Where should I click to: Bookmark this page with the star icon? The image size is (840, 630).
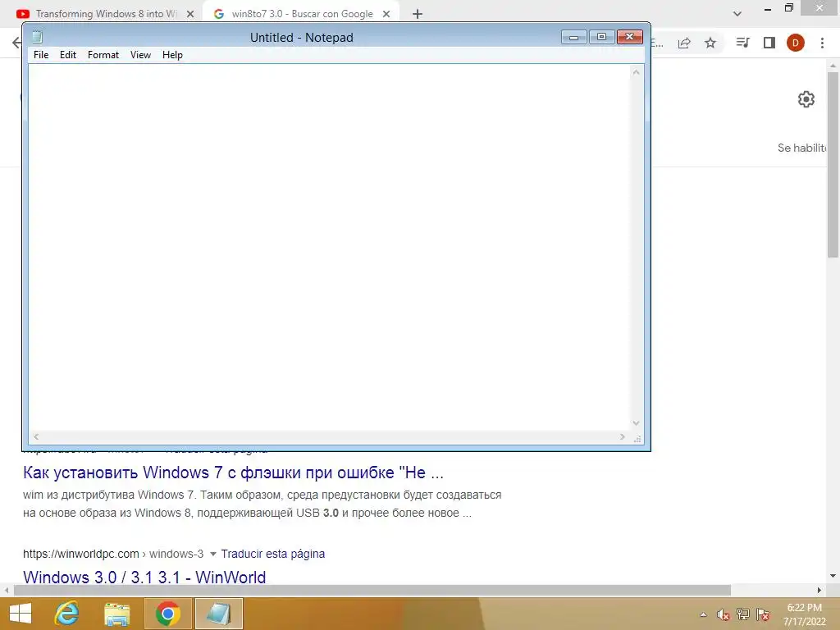[710, 43]
